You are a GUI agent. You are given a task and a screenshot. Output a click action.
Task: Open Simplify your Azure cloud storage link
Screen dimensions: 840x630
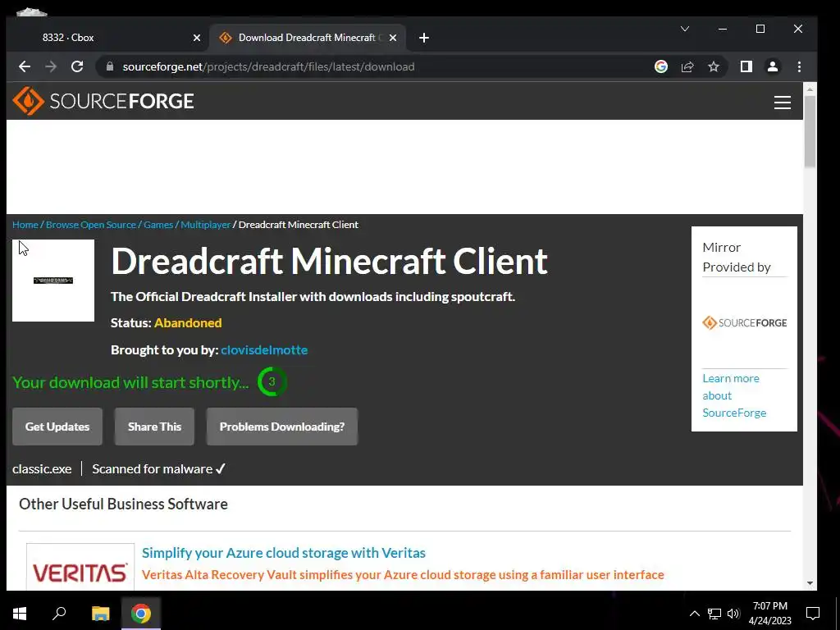coord(283,553)
